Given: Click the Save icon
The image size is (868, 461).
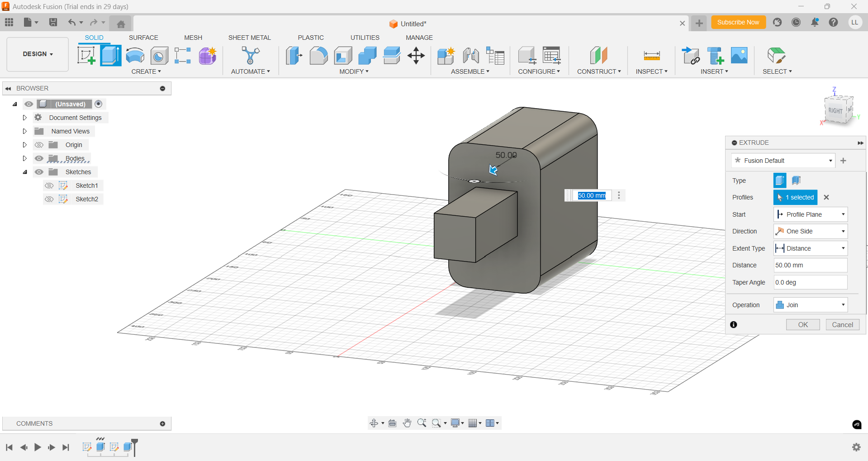Looking at the screenshot, I should tap(53, 22).
